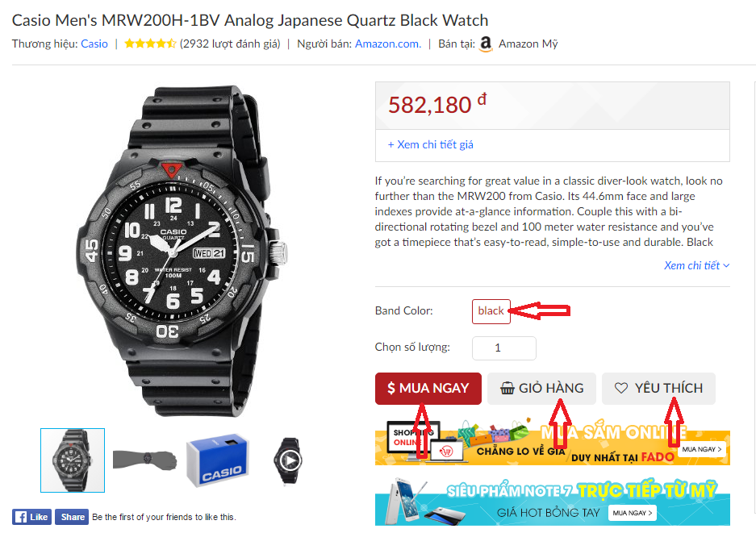The image size is (756, 533).
Task: Click the MUA NGAY buy now button
Action: (428, 389)
